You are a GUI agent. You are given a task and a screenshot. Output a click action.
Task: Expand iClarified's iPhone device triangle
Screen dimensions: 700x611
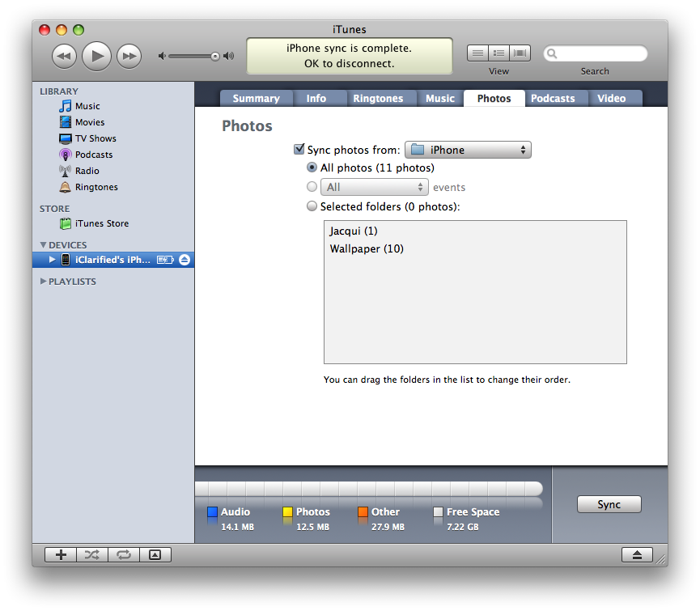(x=53, y=259)
